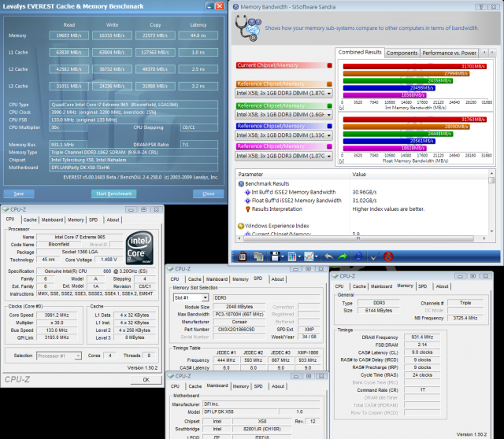Open the Slot #1 memory slot dropdown
The image size is (504, 439).
coord(191,297)
